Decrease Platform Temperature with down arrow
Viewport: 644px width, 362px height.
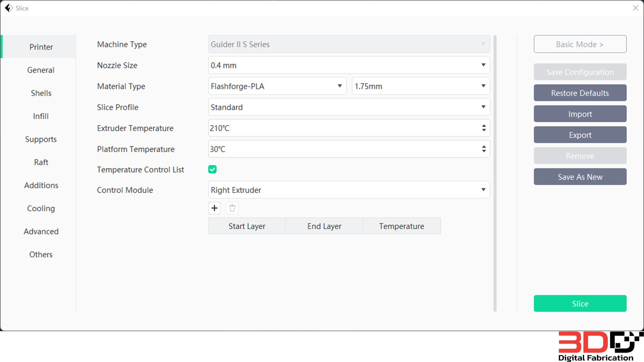click(484, 151)
